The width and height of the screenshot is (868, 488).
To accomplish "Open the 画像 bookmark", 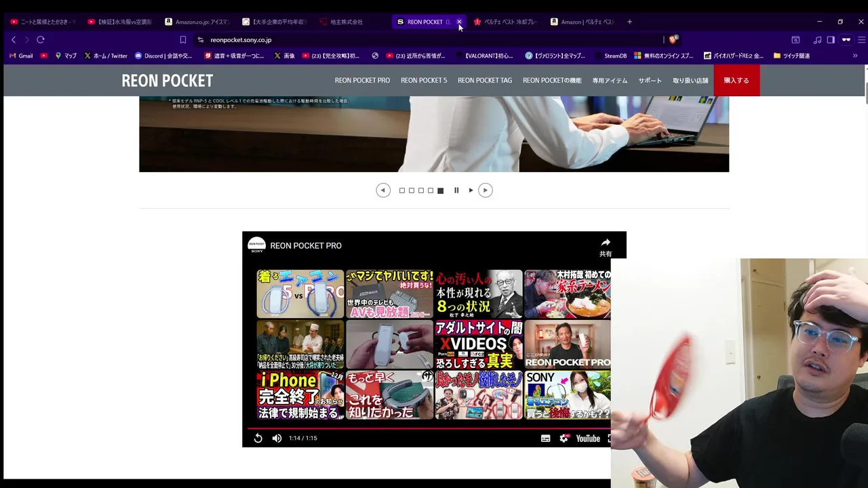I will tap(284, 56).
